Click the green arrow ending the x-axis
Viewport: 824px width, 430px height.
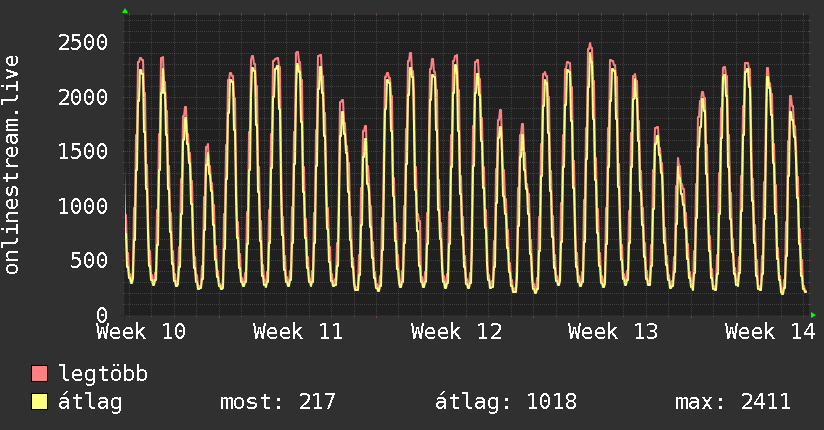click(x=813, y=315)
